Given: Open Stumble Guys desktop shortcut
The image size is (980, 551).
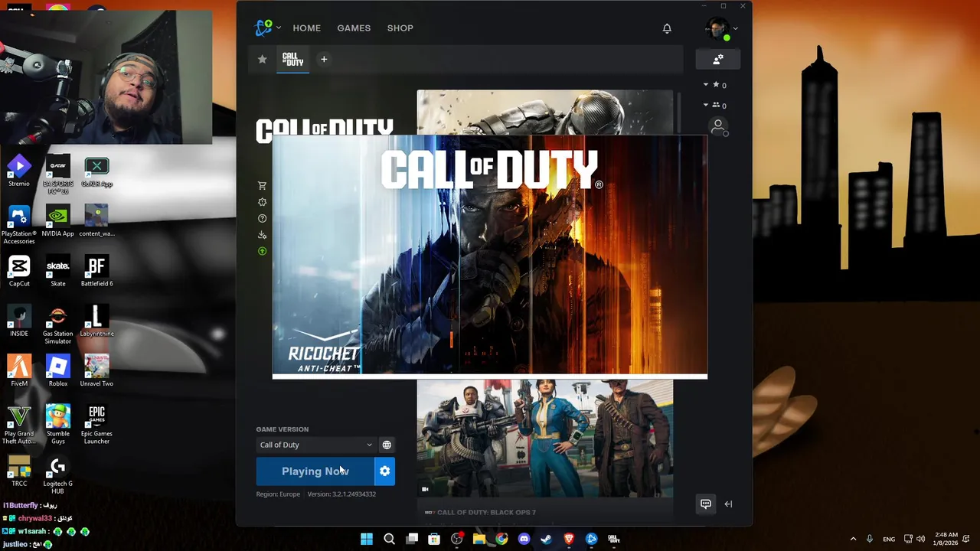Looking at the screenshot, I should point(58,425).
